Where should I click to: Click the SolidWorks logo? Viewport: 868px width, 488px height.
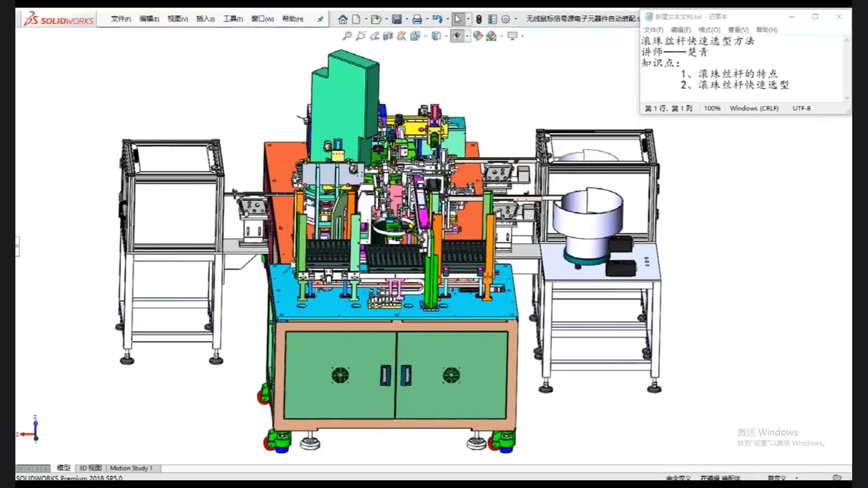coord(59,19)
